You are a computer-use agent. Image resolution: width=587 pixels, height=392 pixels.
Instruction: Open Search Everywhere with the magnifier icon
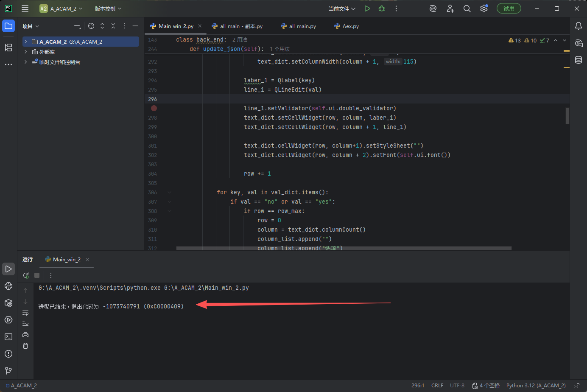click(x=467, y=8)
